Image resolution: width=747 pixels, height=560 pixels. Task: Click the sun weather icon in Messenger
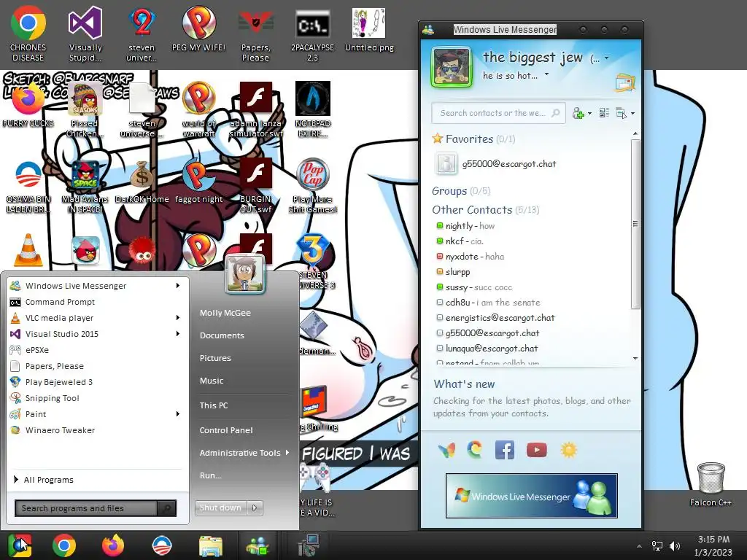tap(568, 450)
